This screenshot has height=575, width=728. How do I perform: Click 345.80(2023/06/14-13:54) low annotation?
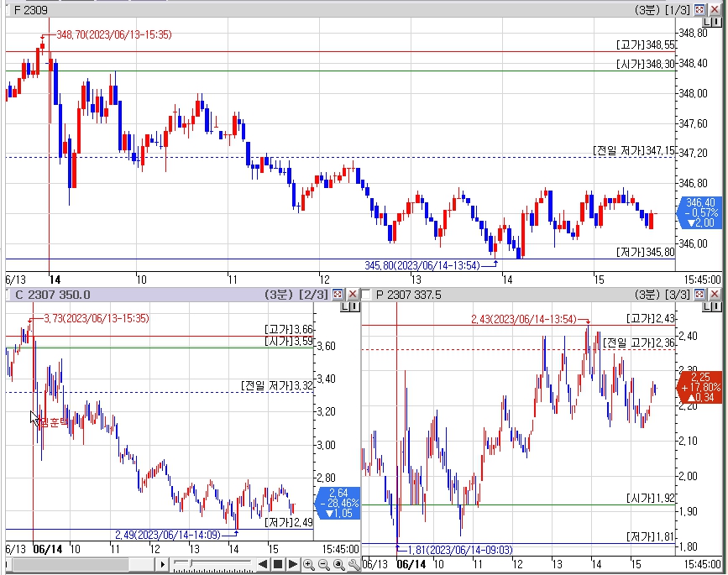[x=422, y=265]
